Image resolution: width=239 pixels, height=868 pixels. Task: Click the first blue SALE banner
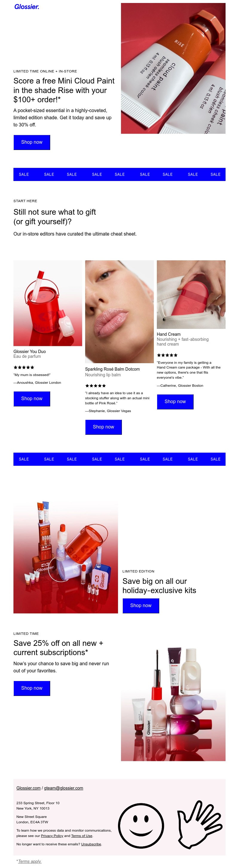tap(119, 174)
